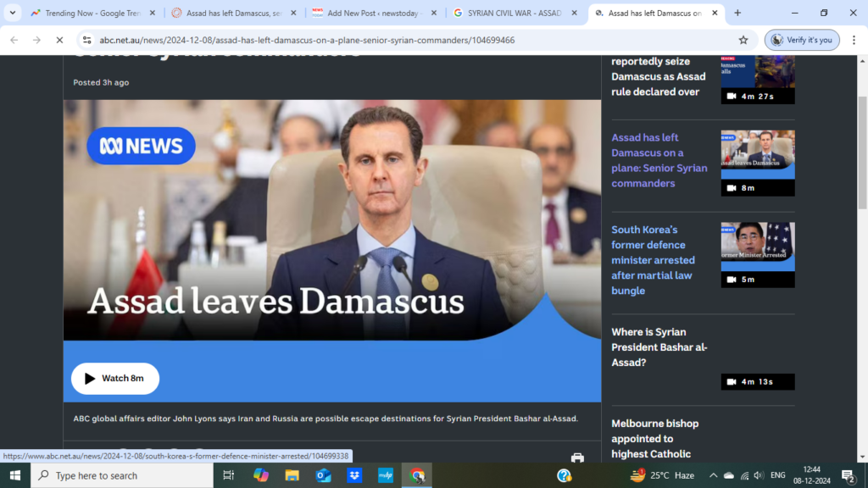Screen dimensions: 868x488
Task: Switch to the SYRIAN CIVIL WAR Google tab
Action: [x=515, y=13]
